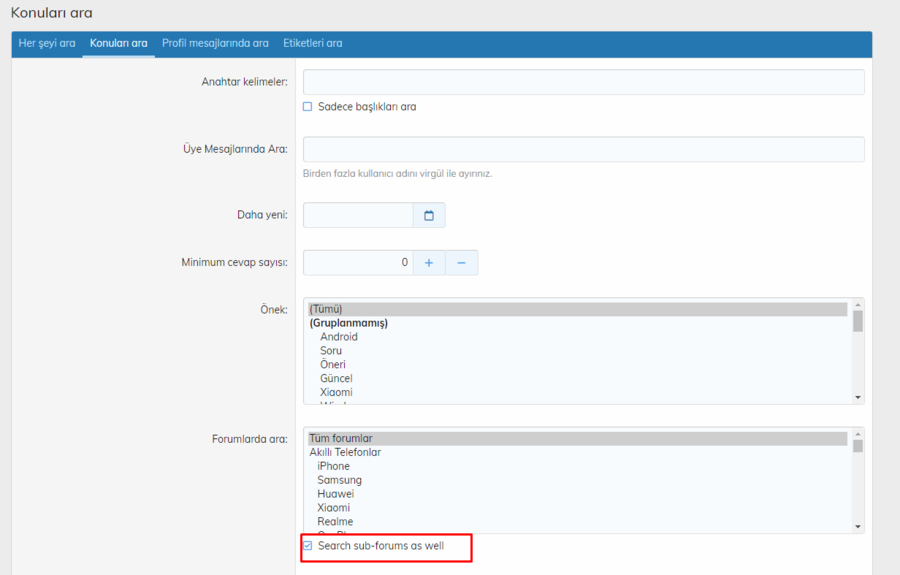Click prefix list scrollbar down arrow

[858, 397]
